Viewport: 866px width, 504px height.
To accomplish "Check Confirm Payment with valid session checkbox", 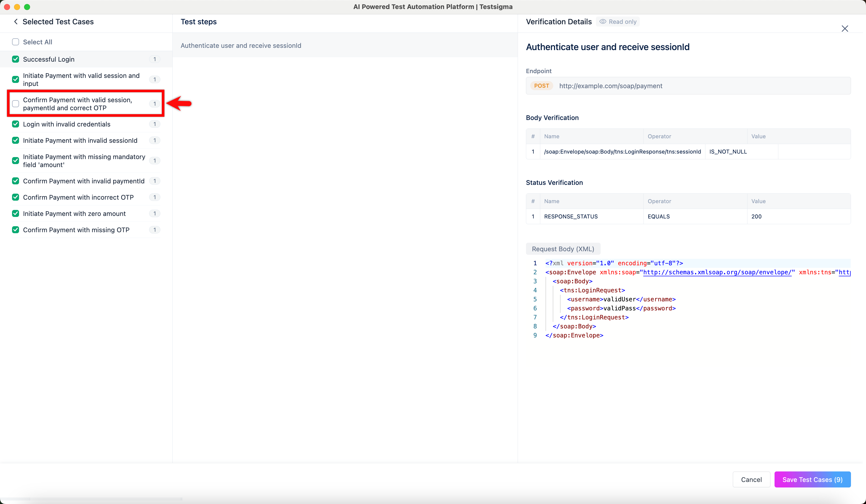I will coord(16,104).
